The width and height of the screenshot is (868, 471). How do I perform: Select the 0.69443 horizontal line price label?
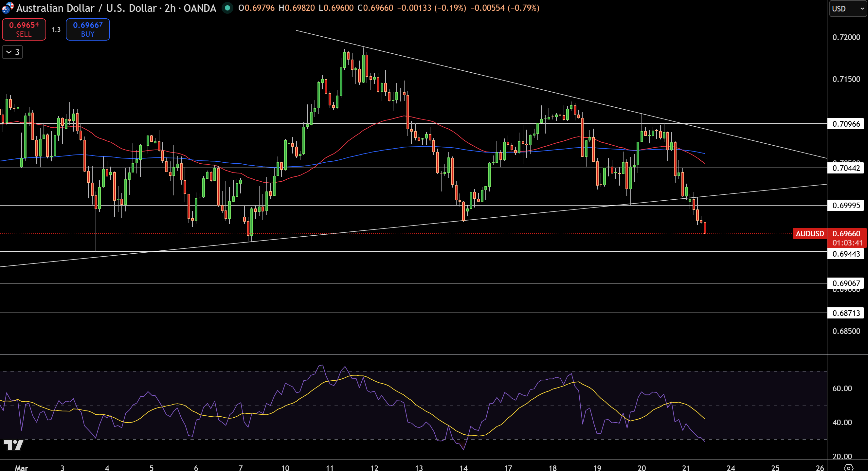[846, 254]
